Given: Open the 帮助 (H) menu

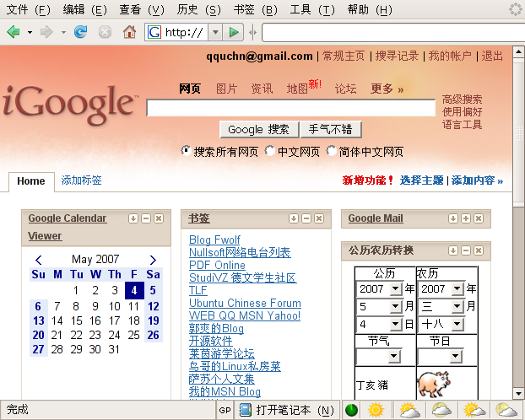Looking at the screenshot, I should point(370,9).
